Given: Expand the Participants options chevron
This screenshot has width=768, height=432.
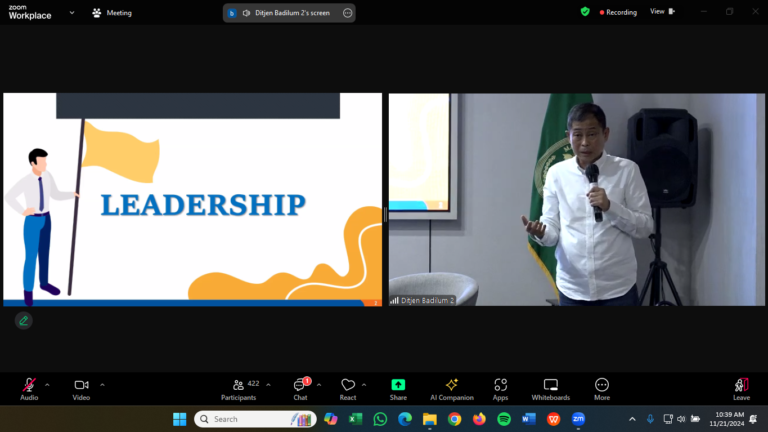Looking at the screenshot, I should 268,384.
